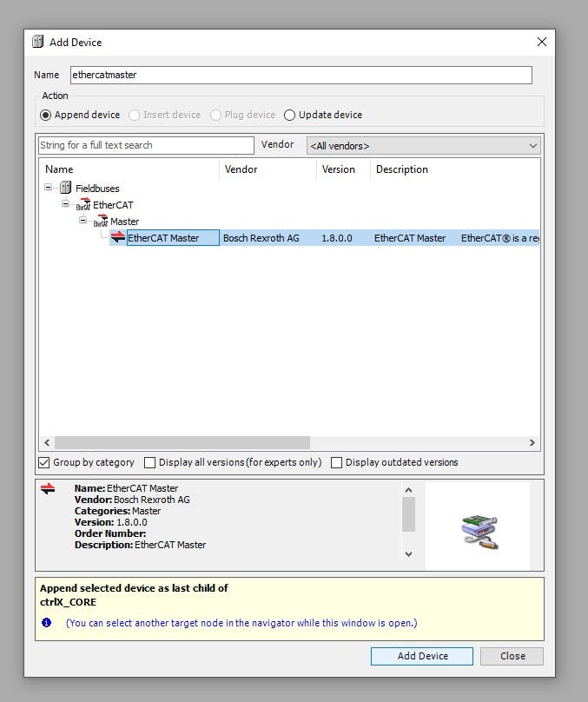Click the Master folder icon in tree
This screenshot has height=702, width=588.
point(100,222)
